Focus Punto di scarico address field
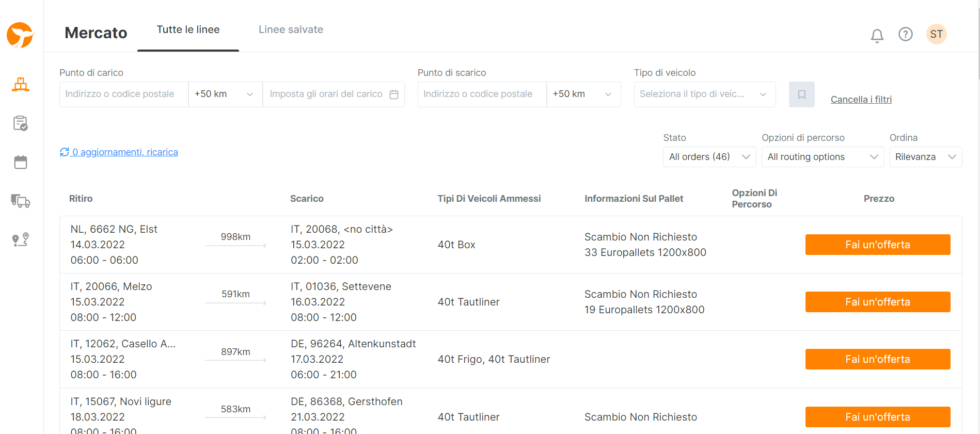Image resolution: width=980 pixels, height=434 pixels. click(x=482, y=94)
